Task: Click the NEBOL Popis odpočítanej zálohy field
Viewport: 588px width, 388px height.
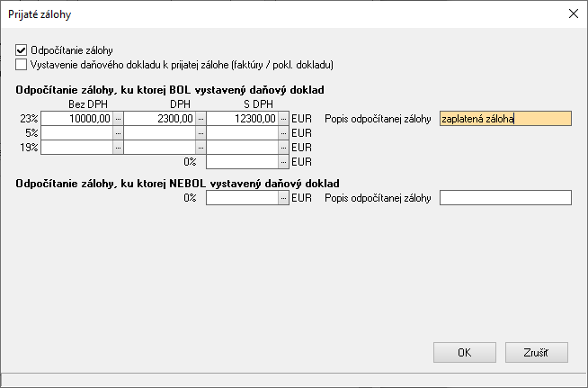Action: pos(505,197)
